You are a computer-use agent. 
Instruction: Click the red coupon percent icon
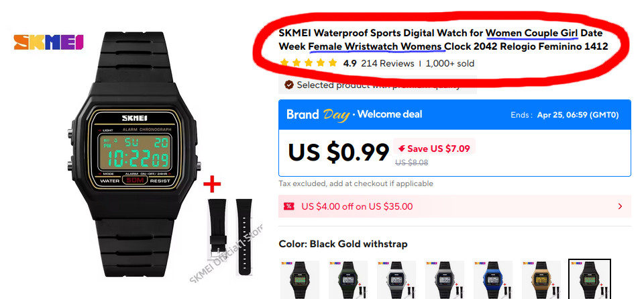pos(290,206)
